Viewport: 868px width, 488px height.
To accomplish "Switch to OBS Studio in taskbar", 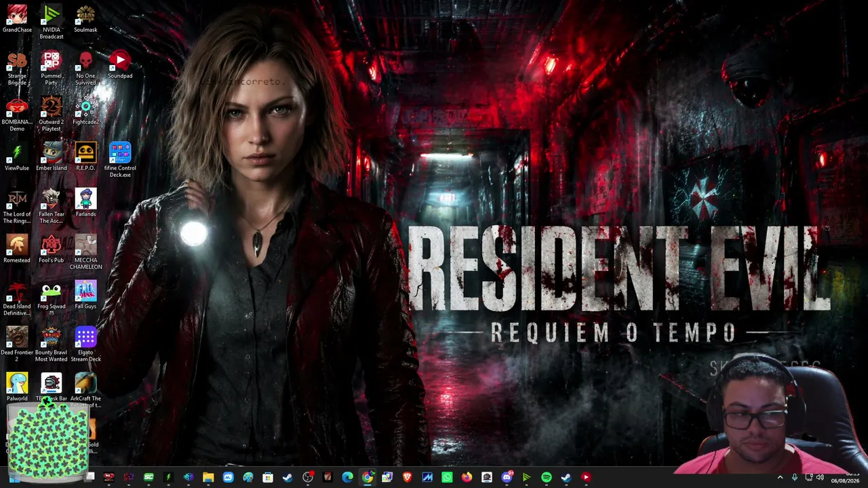I will (x=308, y=477).
